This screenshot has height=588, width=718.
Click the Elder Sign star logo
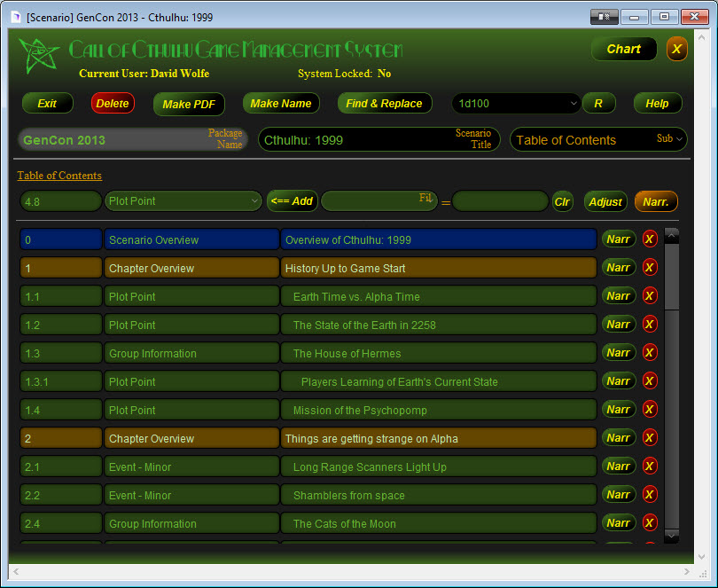(x=39, y=56)
